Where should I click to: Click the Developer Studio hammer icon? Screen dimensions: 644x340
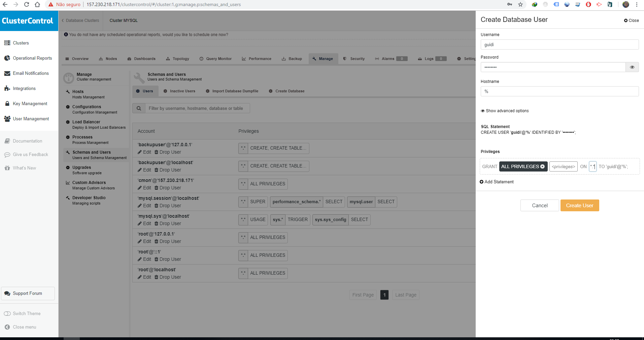click(68, 197)
